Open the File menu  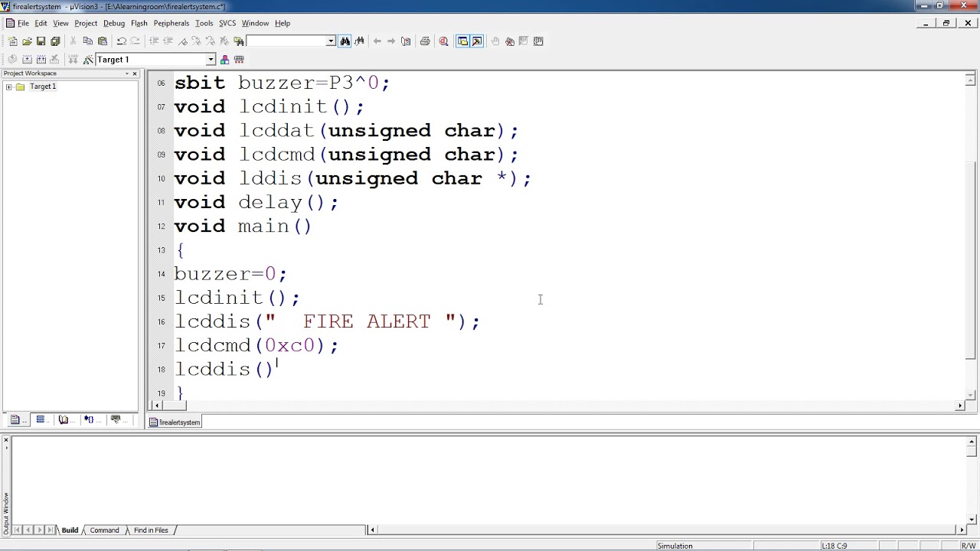click(23, 23)
